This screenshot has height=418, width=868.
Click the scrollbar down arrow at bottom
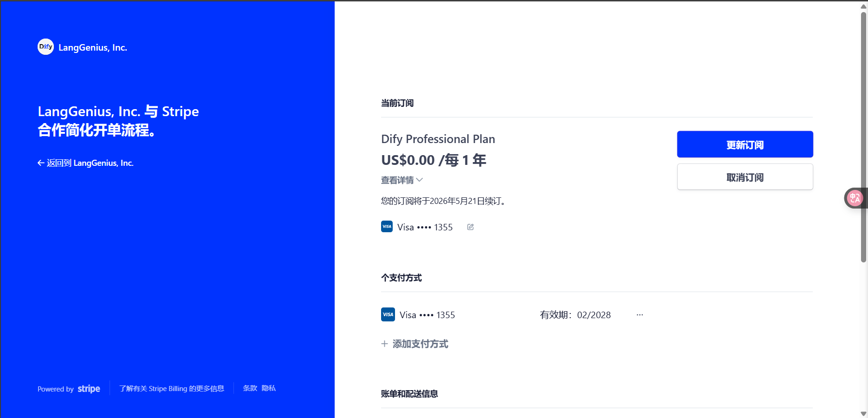pyautogui.click(x=863, y=413)
